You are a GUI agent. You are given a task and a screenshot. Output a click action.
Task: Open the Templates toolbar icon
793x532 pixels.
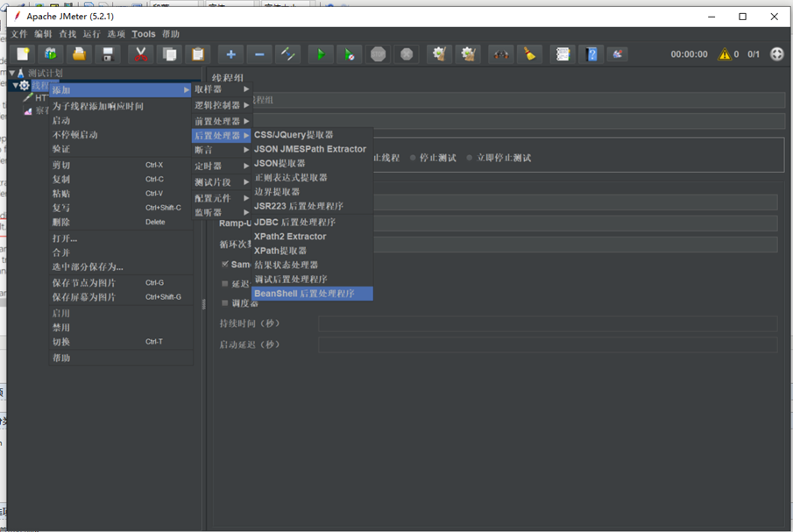coord(51,54)
